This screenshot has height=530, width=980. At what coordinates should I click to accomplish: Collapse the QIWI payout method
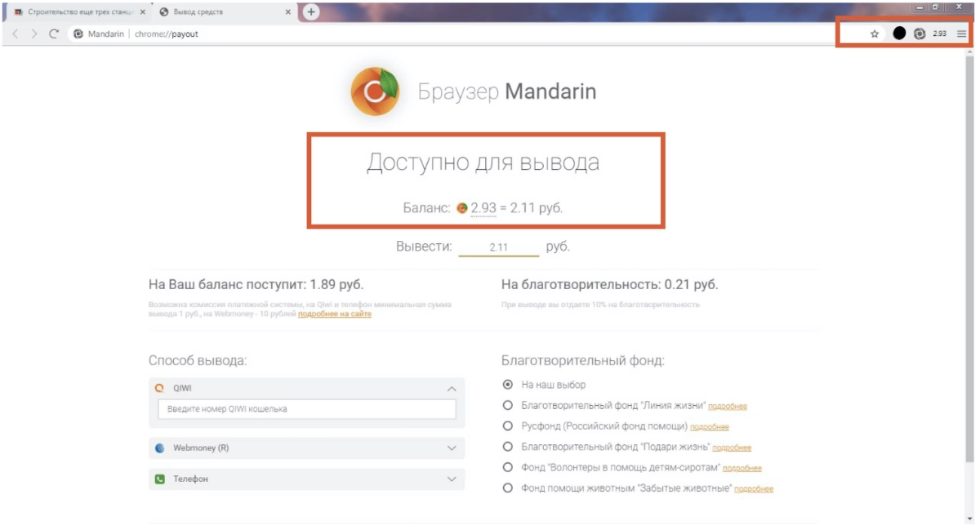pos(452,389)
